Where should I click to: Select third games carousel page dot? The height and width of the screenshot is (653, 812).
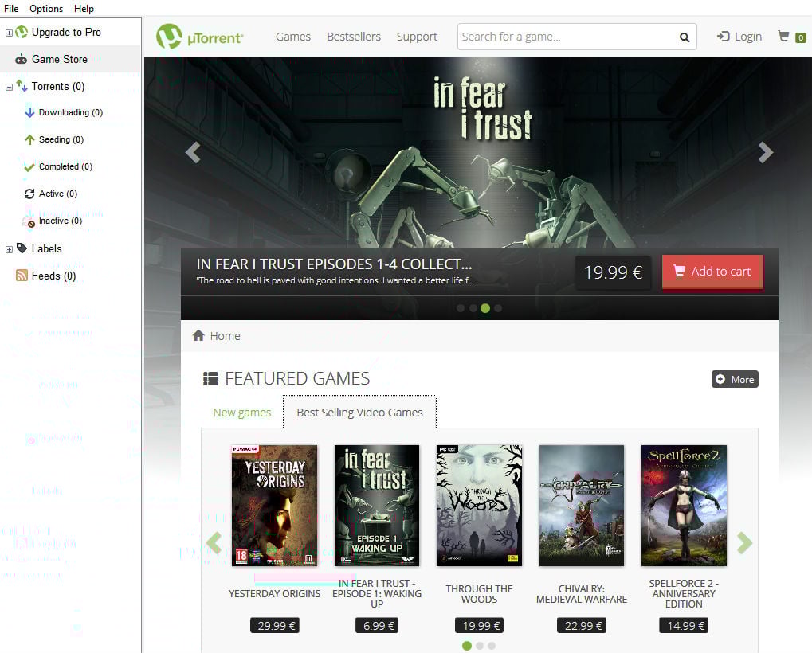[492, 646]
